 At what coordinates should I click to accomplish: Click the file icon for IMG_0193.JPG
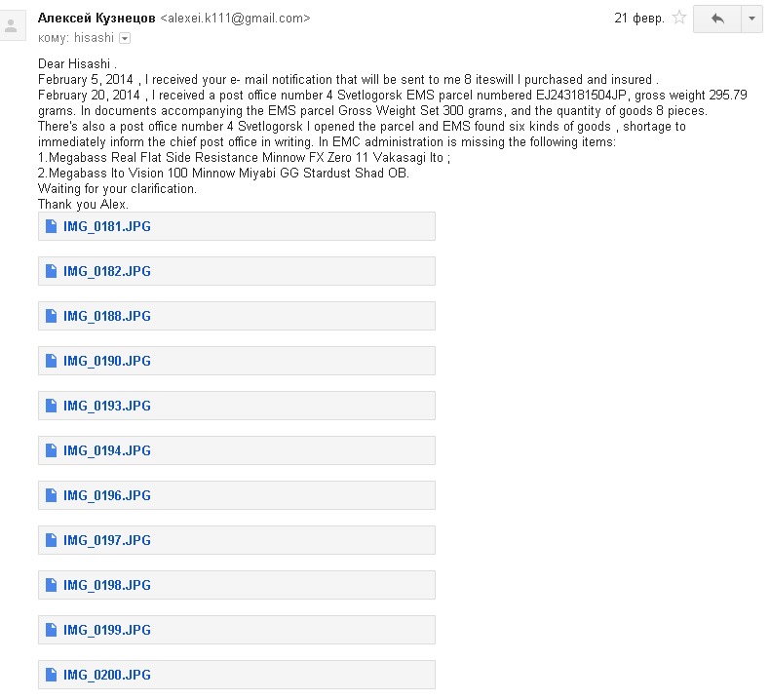click(51, 406)
